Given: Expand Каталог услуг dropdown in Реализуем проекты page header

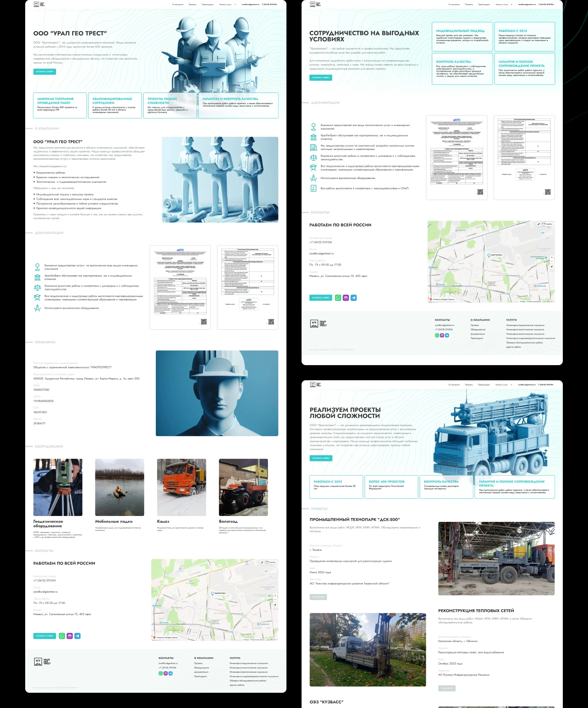Looking at the screenshot, I should [x=504, y=384].
